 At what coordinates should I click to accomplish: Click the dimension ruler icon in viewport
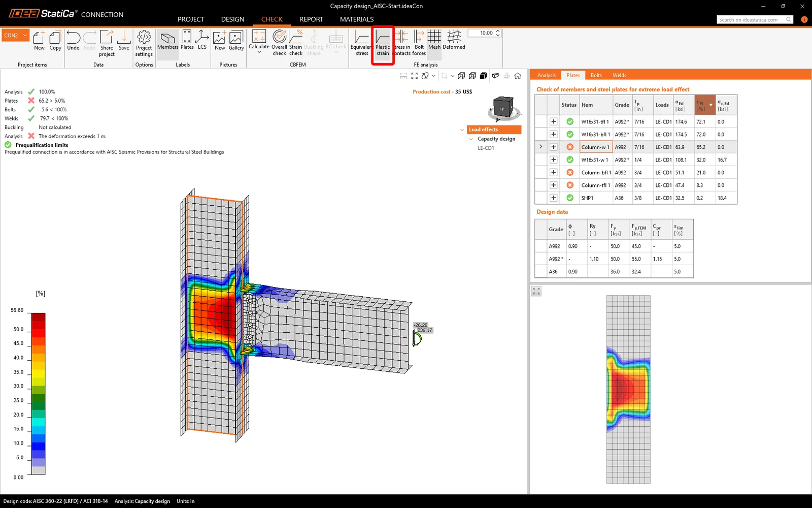click(x=403, y=76)
